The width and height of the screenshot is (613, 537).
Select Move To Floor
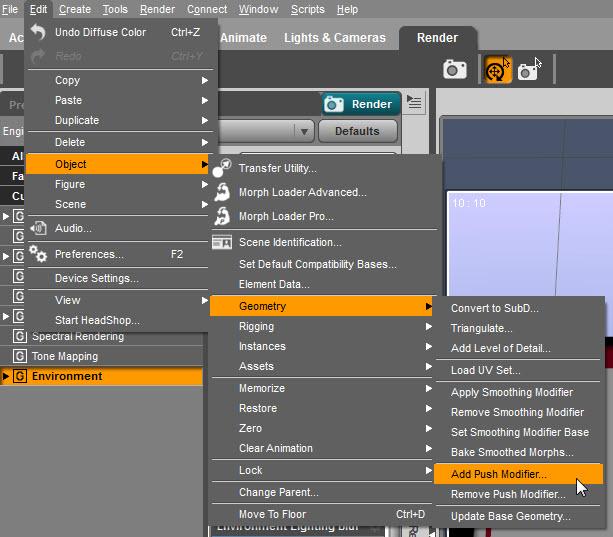tap(322, 514)
